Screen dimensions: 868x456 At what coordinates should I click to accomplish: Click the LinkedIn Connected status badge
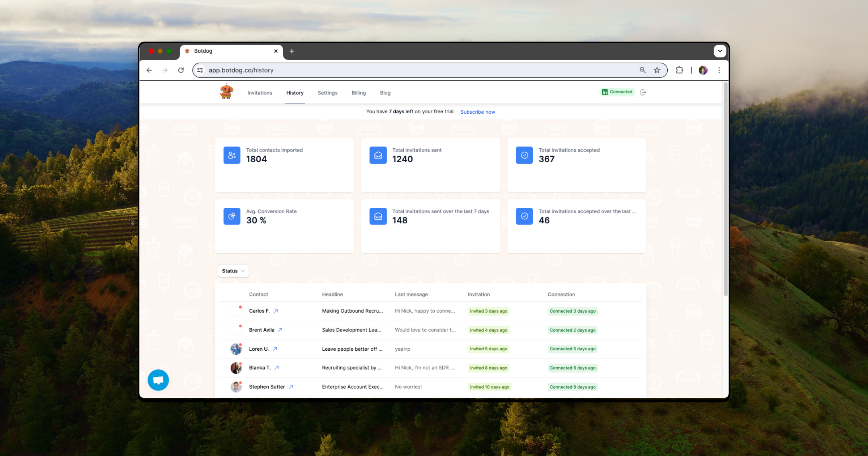tap(617, 92)
